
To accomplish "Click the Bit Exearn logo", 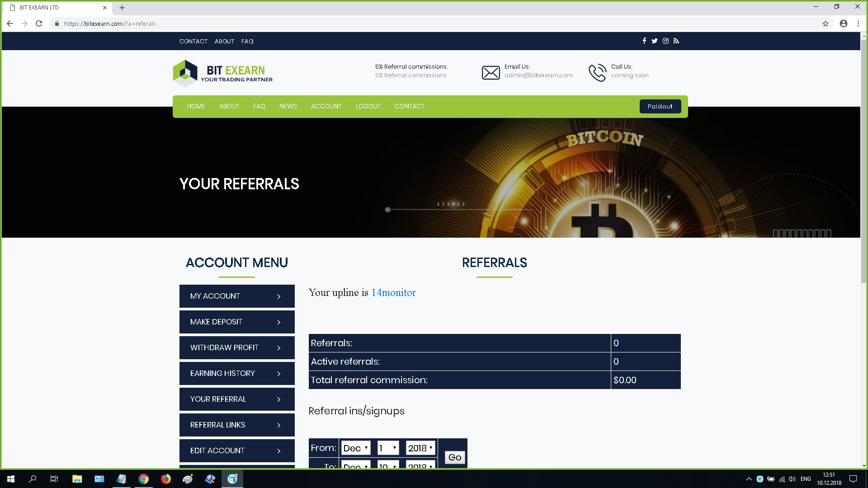I will (x=223, y=73).
